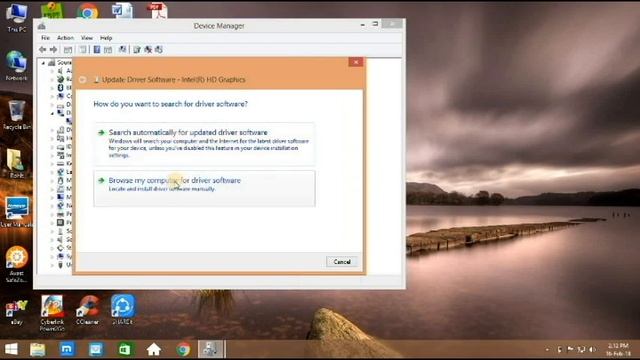The height and width of the screenshot is (360, 640).
Task: Open the Recycle Bin desktop icon
Action: click(x=16, y=115)
